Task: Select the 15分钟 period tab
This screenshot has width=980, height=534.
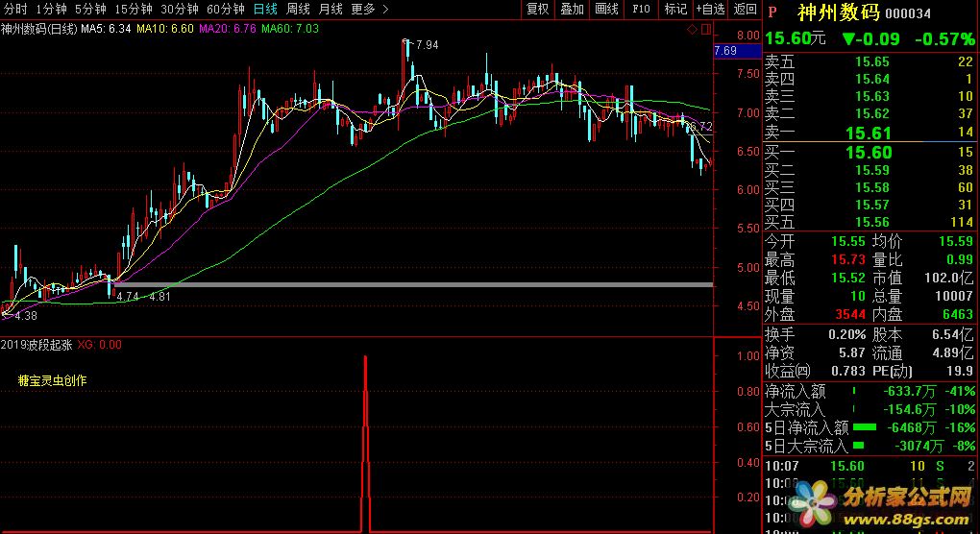Action: (134, 9)
